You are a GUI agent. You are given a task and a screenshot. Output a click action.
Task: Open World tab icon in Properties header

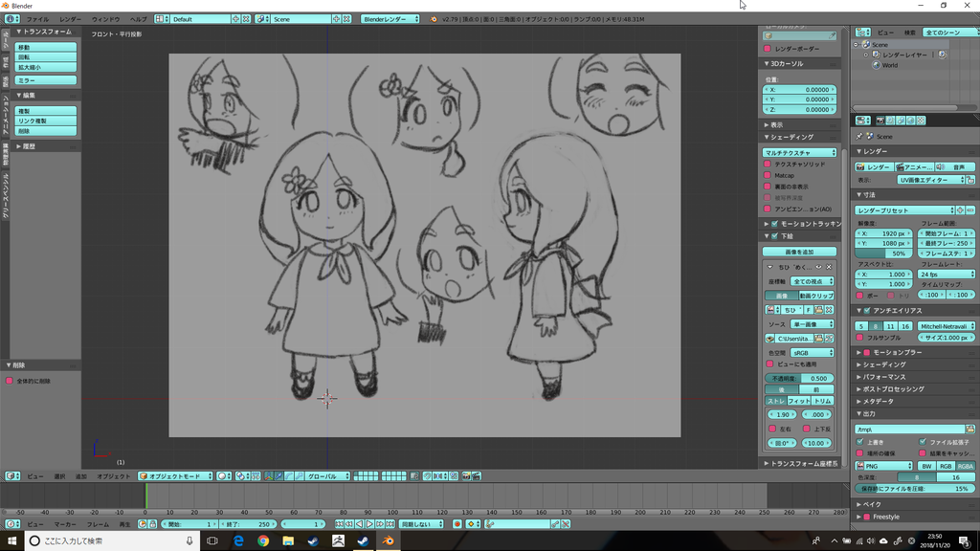pyautogui.click(x=911, y=121)
